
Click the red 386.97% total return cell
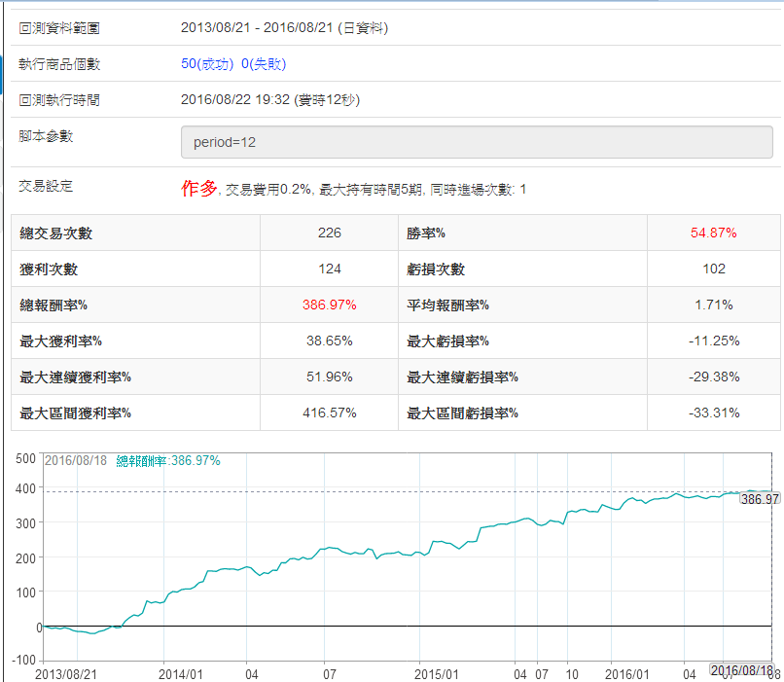(x=329, y=305)
